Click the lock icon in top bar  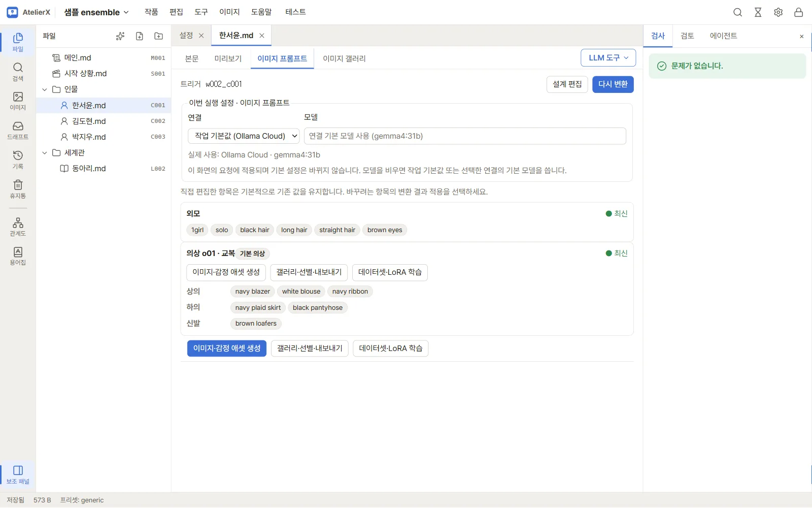(x=798, y=12)
